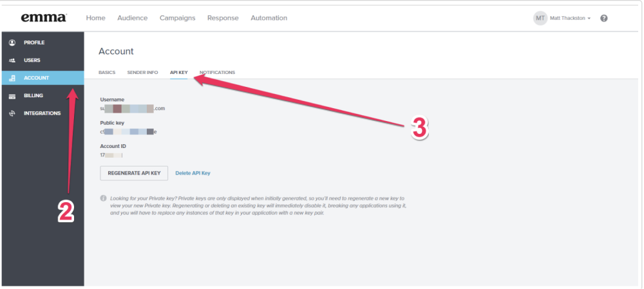644x289 pixels.
Task: Click the Account building icon
Action: 12,79
